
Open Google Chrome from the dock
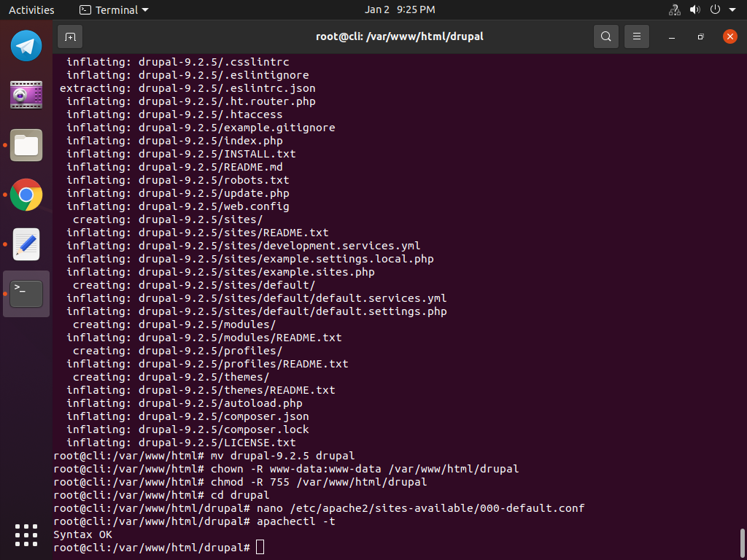coord(26,195)
